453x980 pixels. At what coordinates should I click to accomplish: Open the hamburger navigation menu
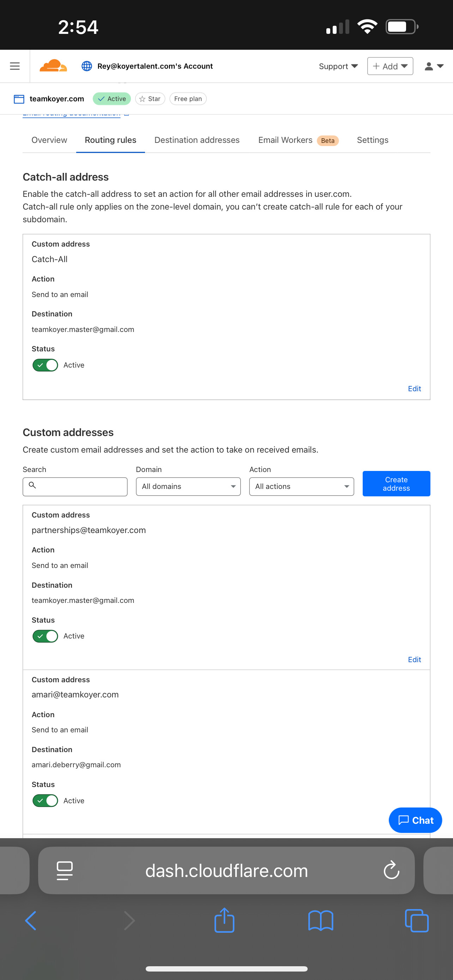pyautogui.click(x=15, y=66)
